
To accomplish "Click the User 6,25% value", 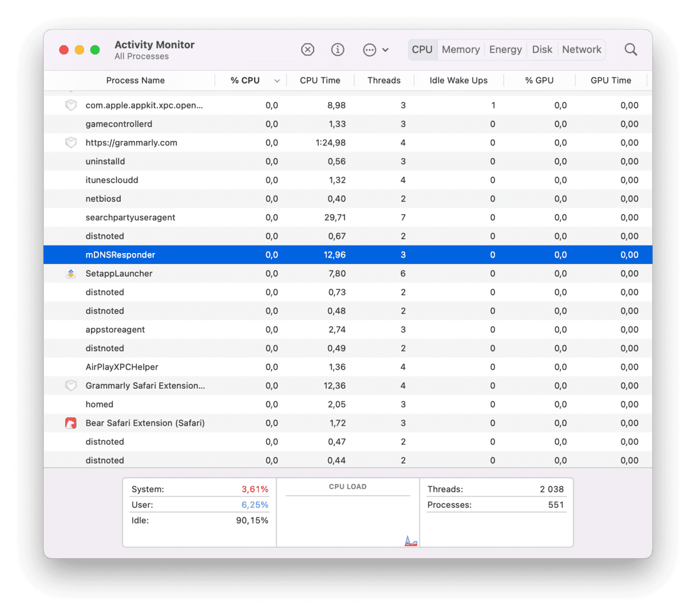I will (x=255, y=505).
